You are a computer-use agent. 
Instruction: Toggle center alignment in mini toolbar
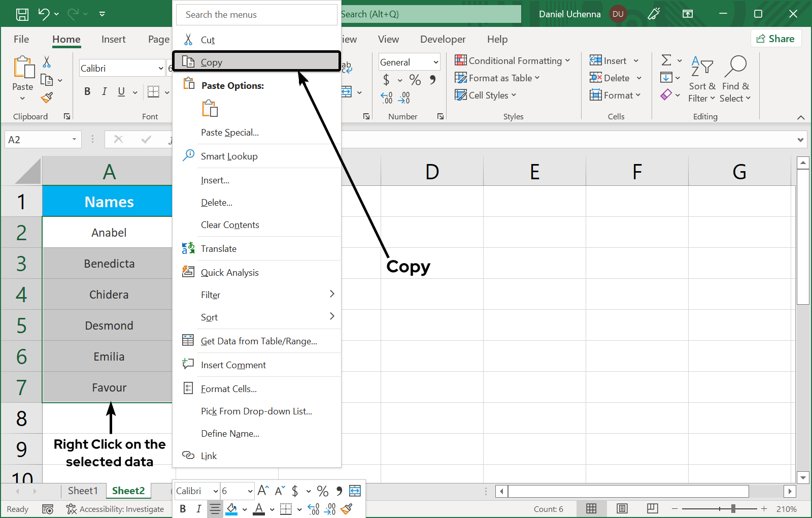pos(215,509)
